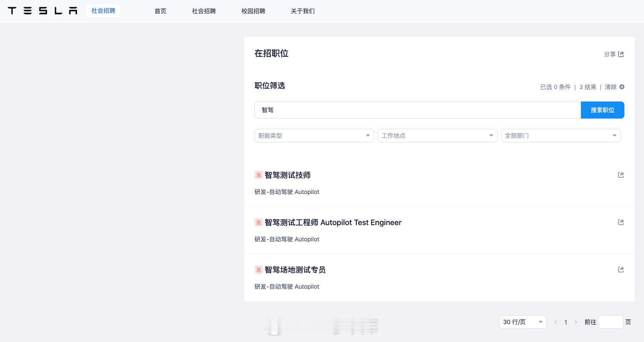Click the 已选 0 条件 text
Viewport: 644px width, 342px height.
tap(555, 87)
